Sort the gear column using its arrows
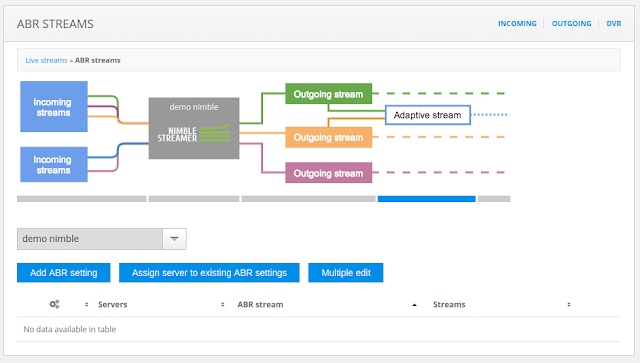The height and width of the screenshot is (363, 640). (86, 305)
